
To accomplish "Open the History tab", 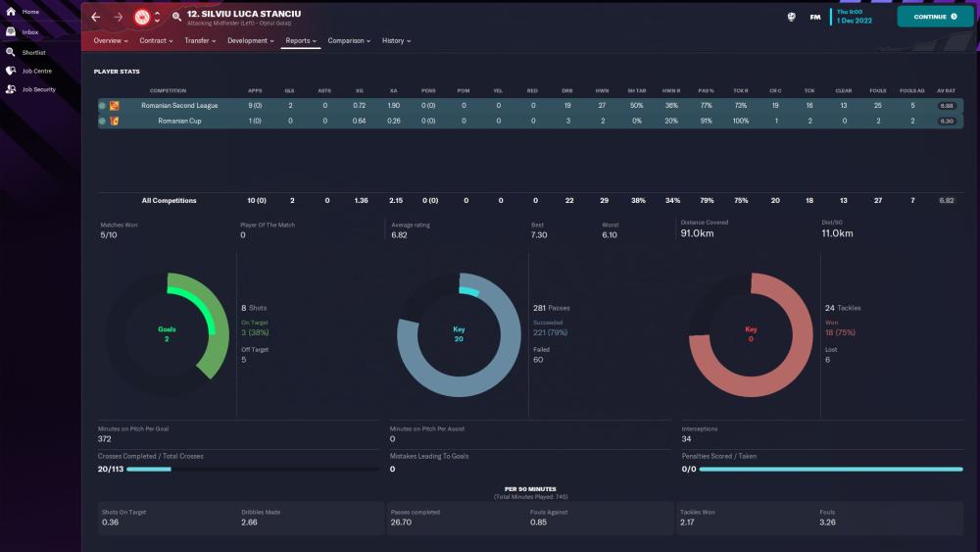I will pyautogui.click(x=396, y=41).
